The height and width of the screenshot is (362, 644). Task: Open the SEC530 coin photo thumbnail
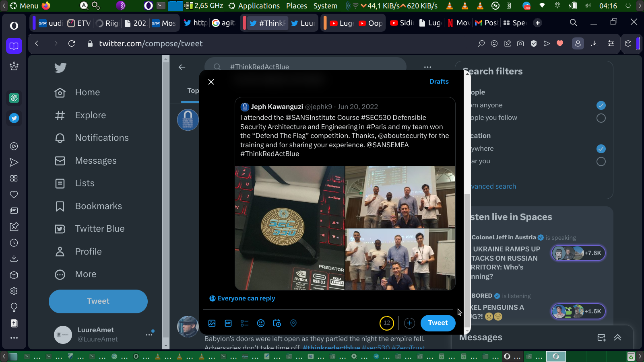pos(289,228)
